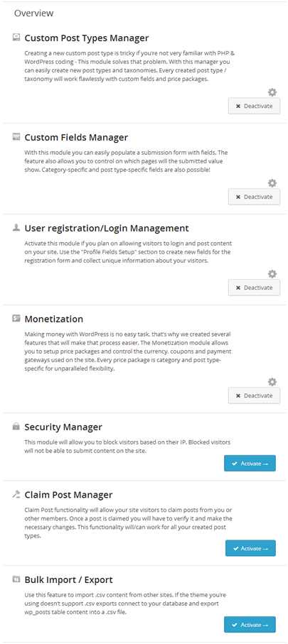Click the Security Manager lock icon
The image size is (288, 644).
[x=16, y=426]
